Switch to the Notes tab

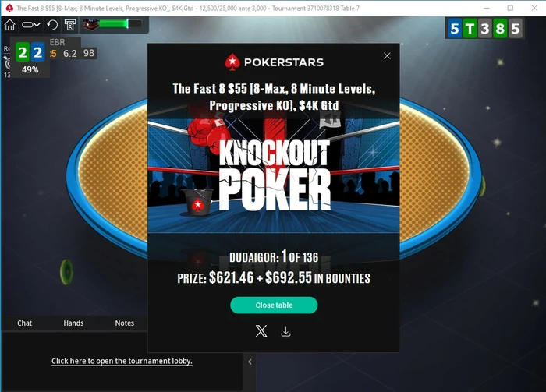tap(124, 323)
